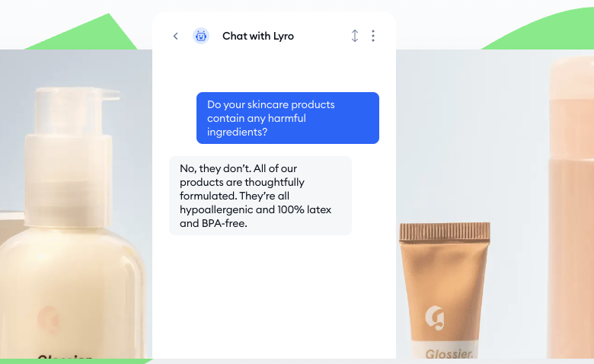The image size is (594, 364).
Task: Click the white G logo on the tube
Action: click(435, 318)
